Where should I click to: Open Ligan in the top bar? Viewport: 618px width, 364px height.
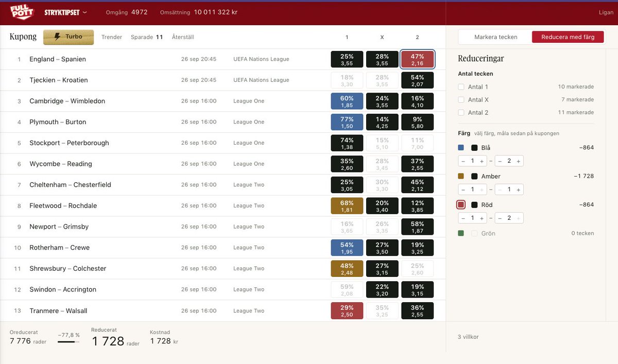[606, 13]
